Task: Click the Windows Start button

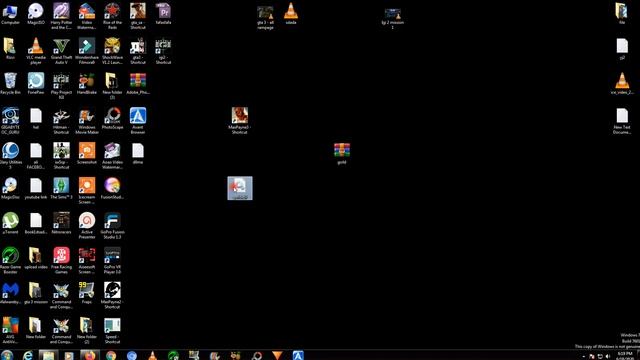Action: pyautogui.click(x=7, y=355)
